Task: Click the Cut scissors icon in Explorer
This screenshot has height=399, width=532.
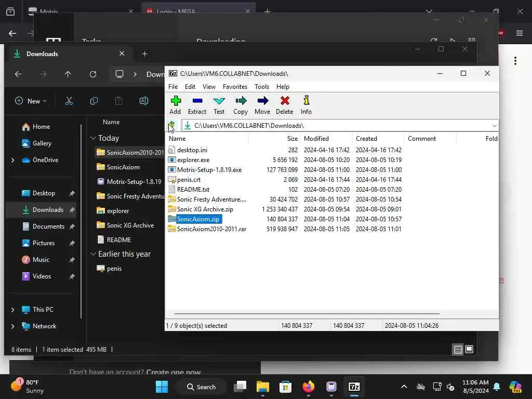Action: [x=69, y=101]
